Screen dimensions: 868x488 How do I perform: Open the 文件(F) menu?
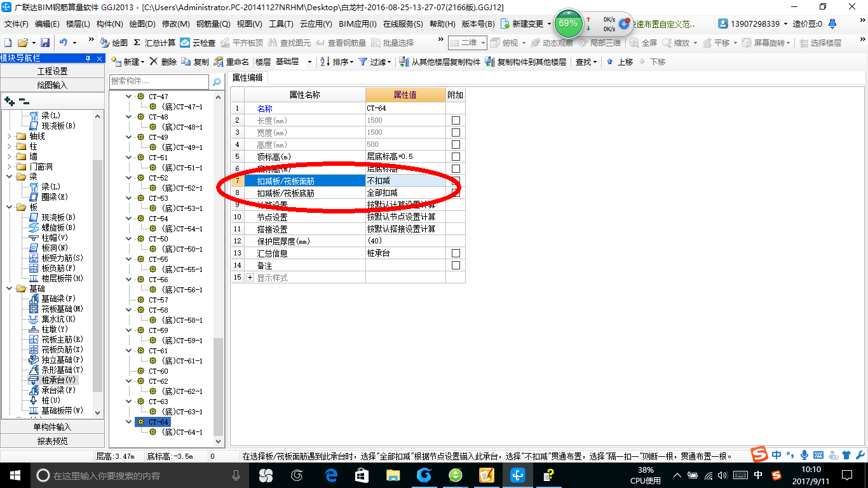(x=17, y=24)
